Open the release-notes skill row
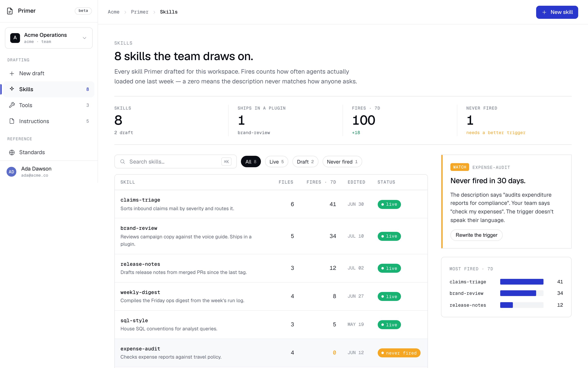Screen dimensions: 588x368 [x=271, y=268]
